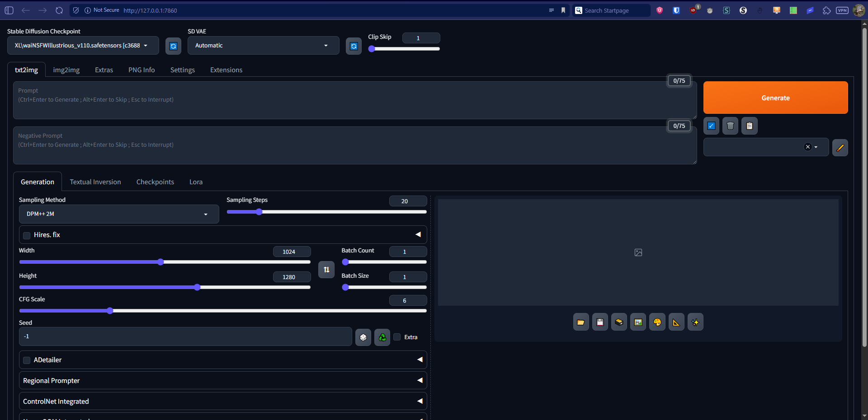
Task: Select the Lora sub-tab
Action: [x=196, y=182]
